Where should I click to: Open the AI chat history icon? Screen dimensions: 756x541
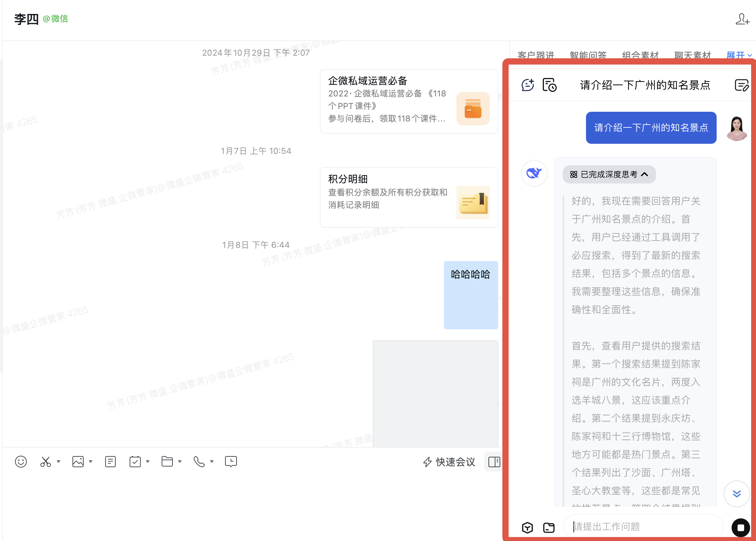coord(550,85)
